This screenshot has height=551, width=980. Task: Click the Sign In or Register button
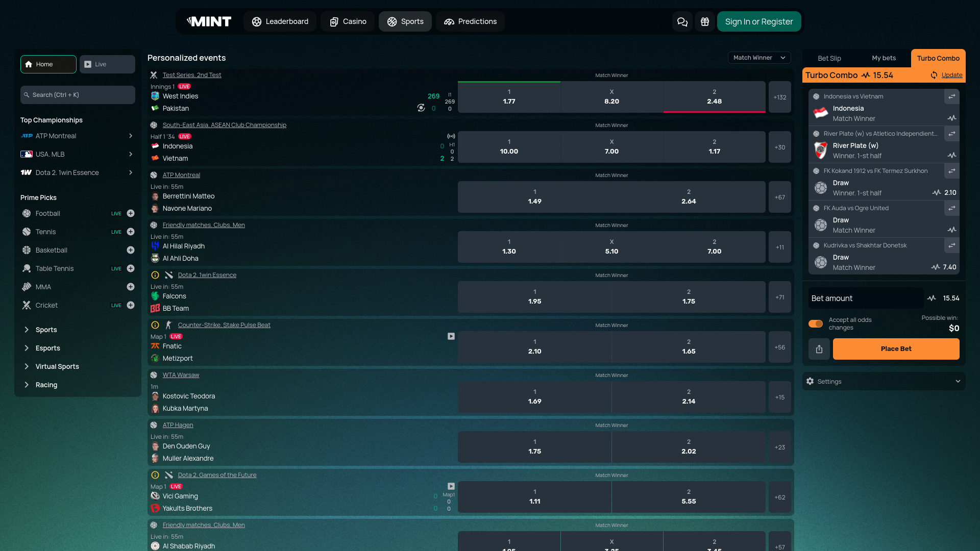coord(759,21)
